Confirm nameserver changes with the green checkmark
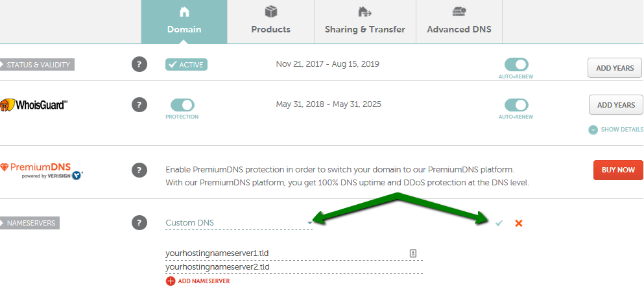 pos(499,223)
